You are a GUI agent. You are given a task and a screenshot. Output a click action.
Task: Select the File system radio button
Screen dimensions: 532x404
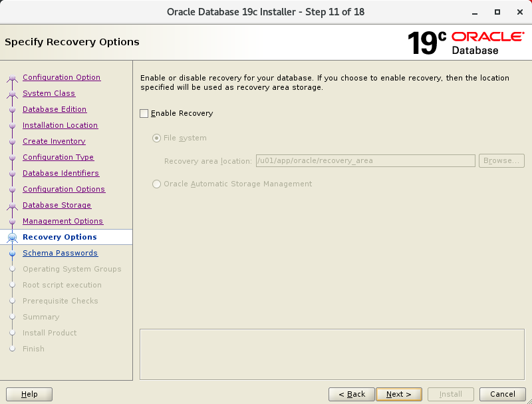pyautogui.click(x=156, y=138)
